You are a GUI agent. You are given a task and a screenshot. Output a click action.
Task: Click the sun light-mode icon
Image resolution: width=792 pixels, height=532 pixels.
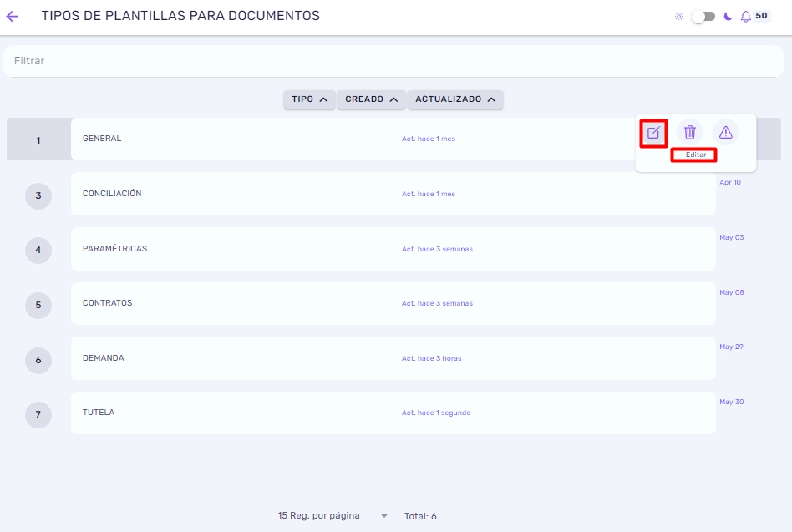click(679, 17)
